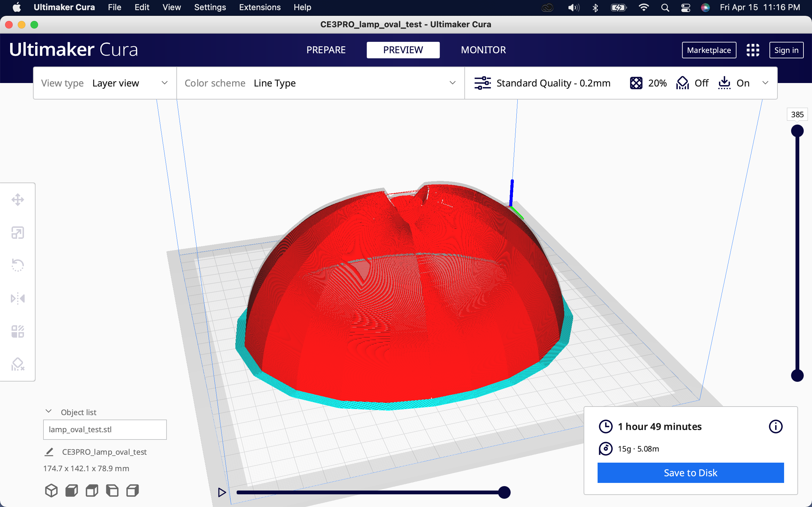
Task: Select the Per Model Settings icon
Action: pyautogui.click(x=17, y=331)
